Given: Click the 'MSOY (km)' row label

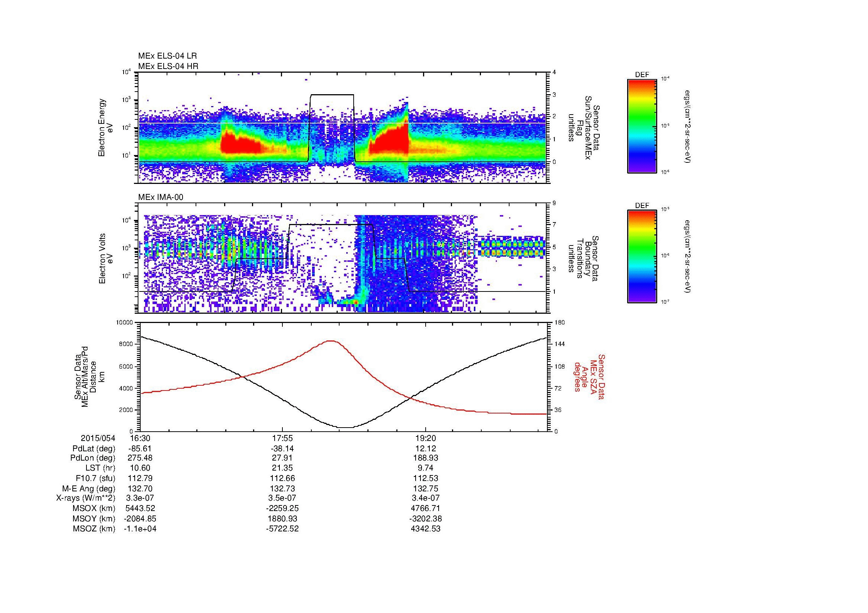Looking at the screenshot, I should 94,518.
